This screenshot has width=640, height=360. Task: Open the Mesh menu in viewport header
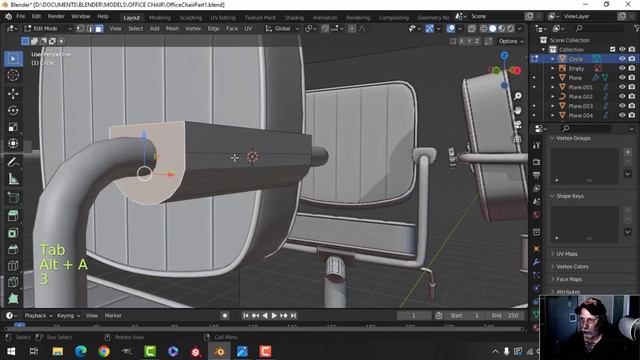(x=172, y=29)
